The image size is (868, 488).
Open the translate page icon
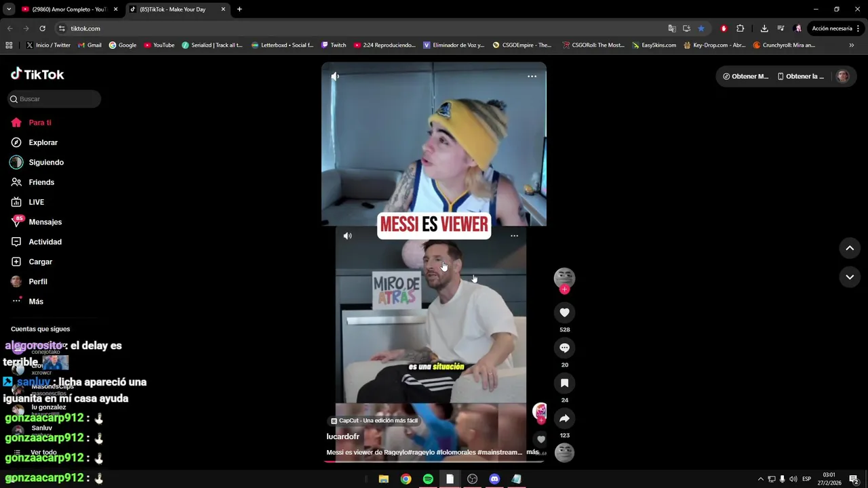coord(672,28)
